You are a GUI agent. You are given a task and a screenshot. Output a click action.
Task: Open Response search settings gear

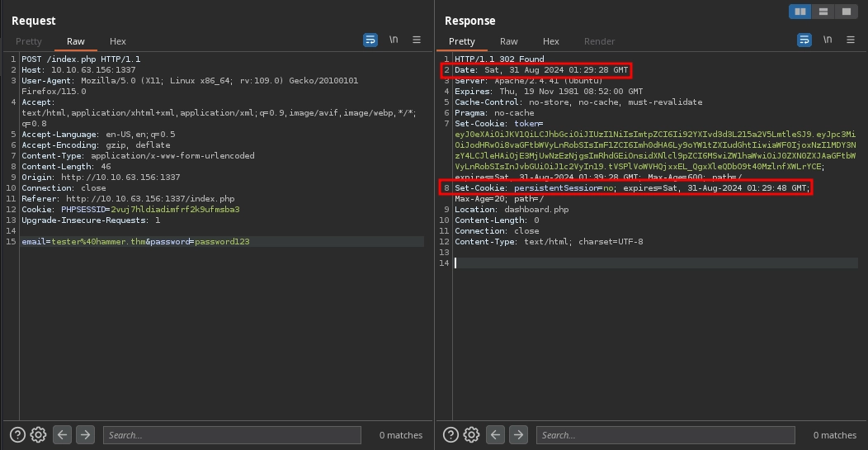click(471, 434)
